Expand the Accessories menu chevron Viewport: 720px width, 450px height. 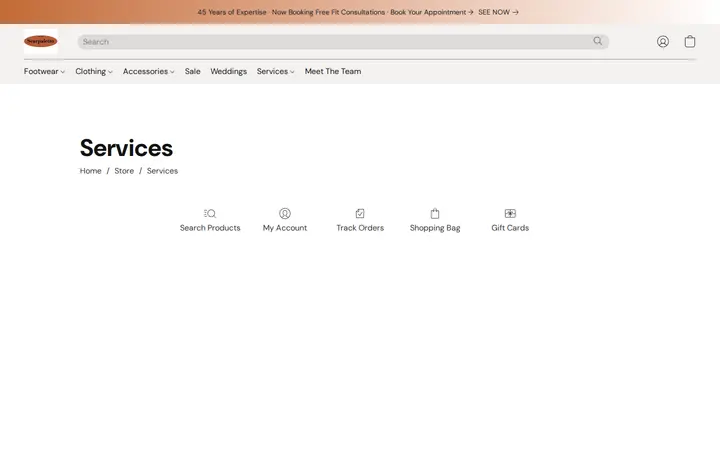172,72
